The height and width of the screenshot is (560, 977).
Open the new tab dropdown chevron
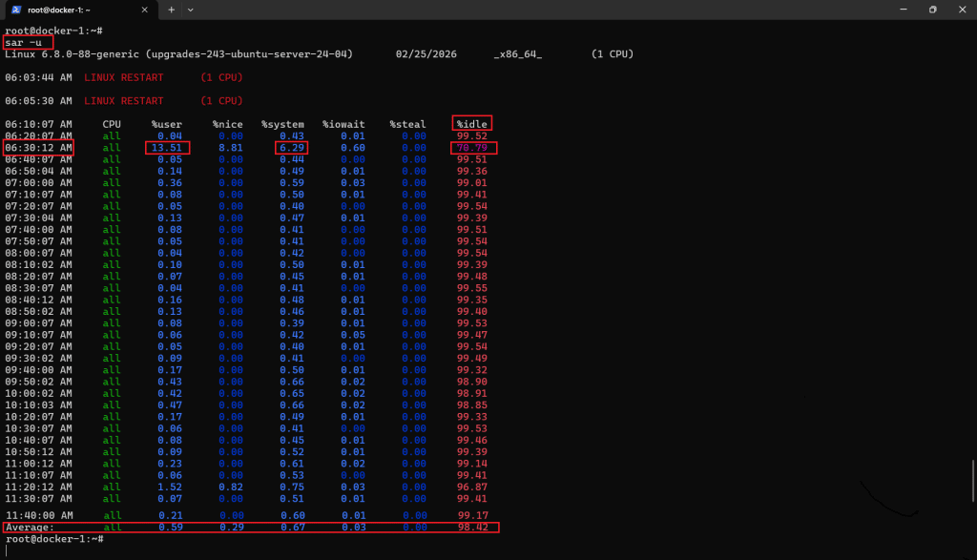click(x=191, y=10)
